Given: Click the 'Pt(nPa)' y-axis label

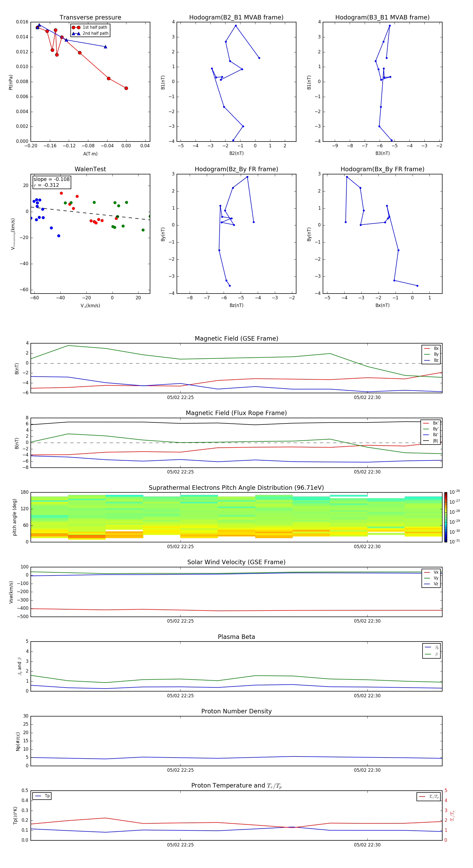Looking at the screenshot, I should point(11,82).
